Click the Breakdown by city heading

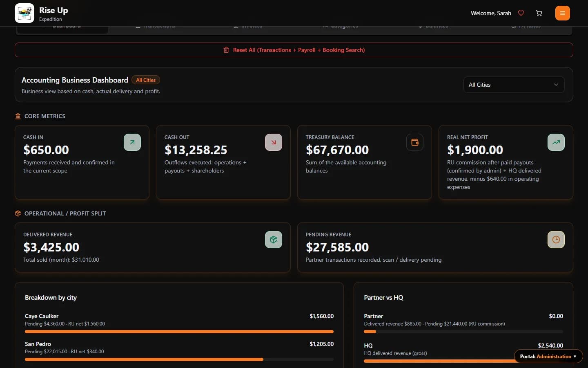(51, 298)
